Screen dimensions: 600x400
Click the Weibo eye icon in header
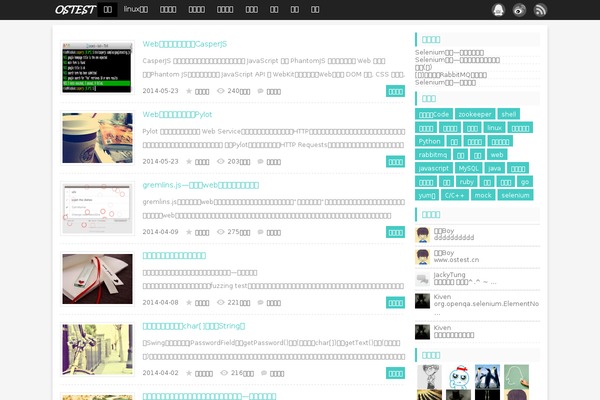click(x=519, y=10)
